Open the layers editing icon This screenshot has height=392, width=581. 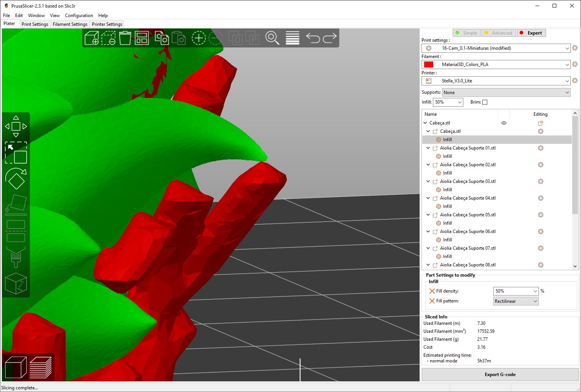[292, 38]
